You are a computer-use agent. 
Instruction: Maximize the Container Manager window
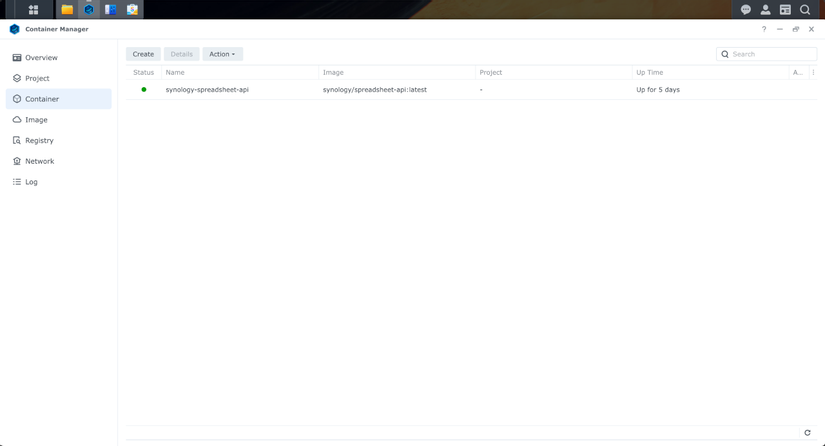(796, 29)
